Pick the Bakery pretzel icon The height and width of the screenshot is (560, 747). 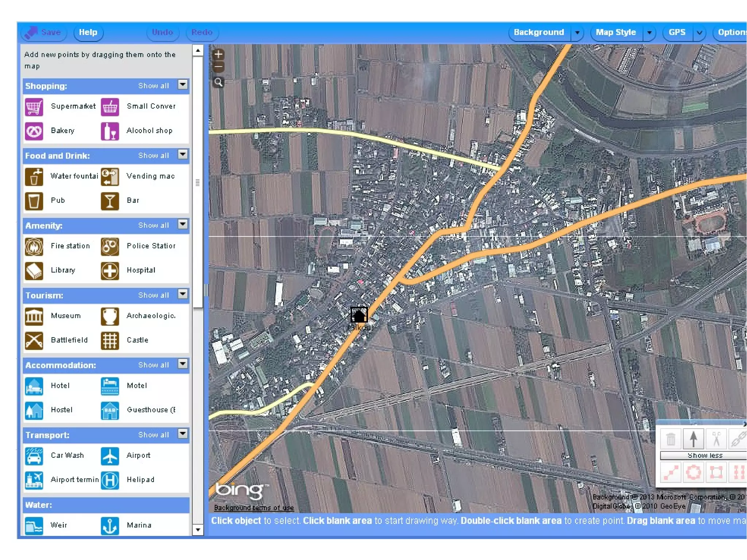click(x=34, y=131)
